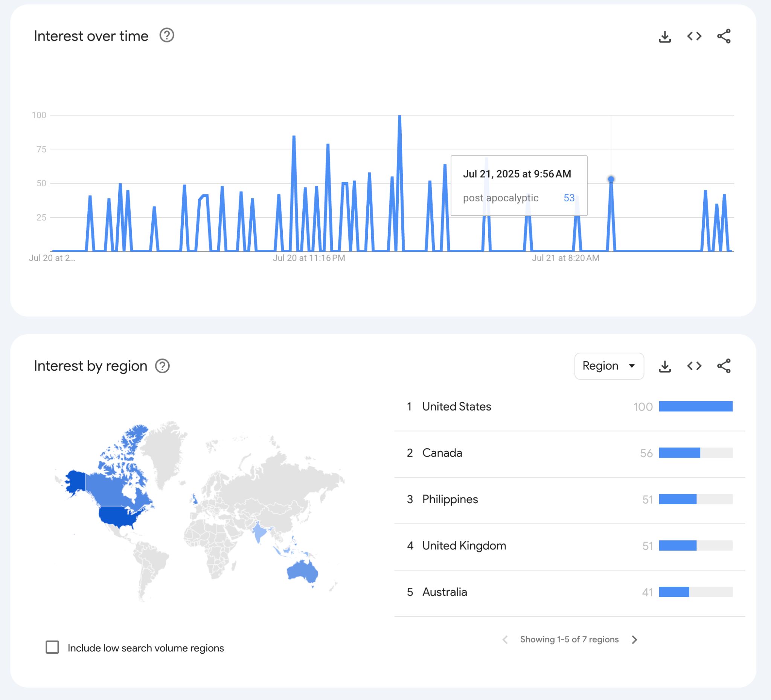The width and height of the screenshot is (771, 700).
Task: Click the tallest peak at 100 on chart
Action: coord(399,117)
